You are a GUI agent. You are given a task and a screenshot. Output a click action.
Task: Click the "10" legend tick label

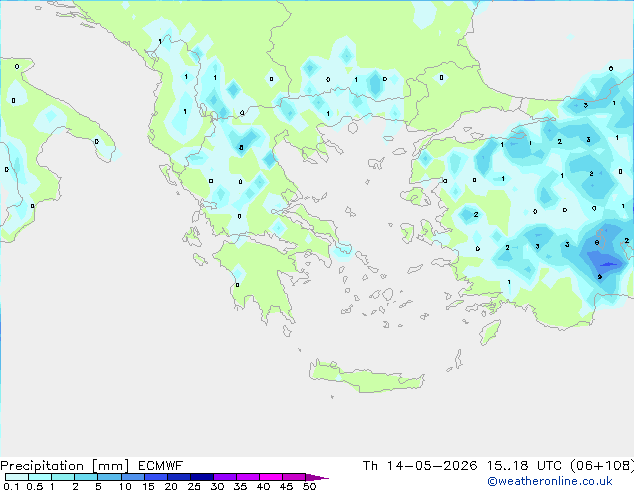point(125,486)
